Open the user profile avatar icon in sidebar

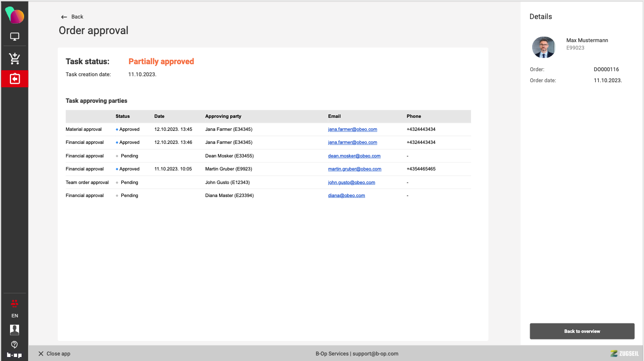pyautogui.click(x=15, y=329)
